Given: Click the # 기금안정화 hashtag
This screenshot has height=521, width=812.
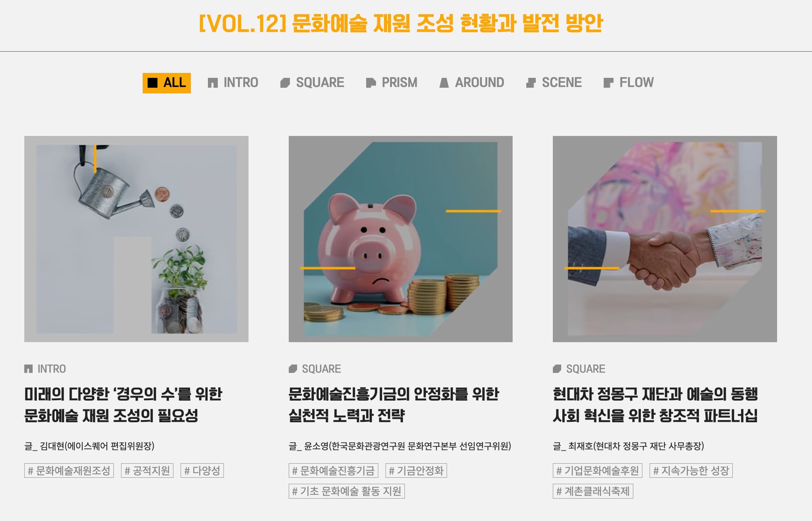Looking at the screenshot, I should tap(416, 470).
